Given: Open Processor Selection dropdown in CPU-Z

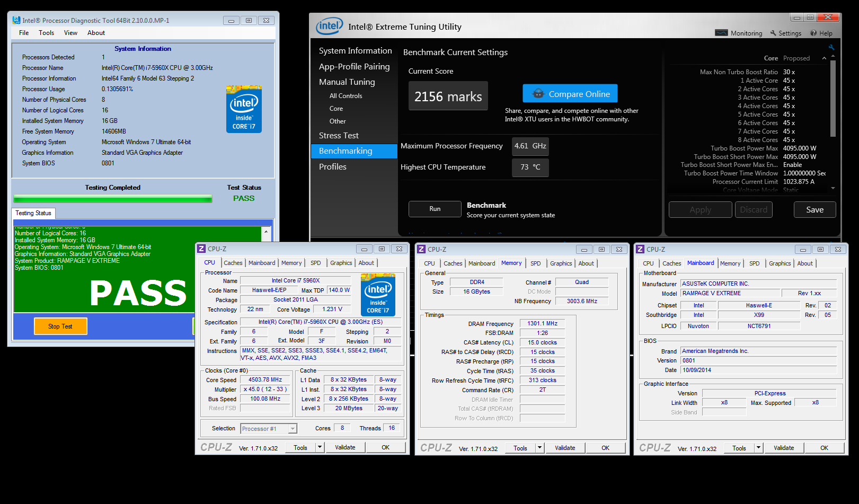Looking at the screenshot, I should click(x=269, y=429).
